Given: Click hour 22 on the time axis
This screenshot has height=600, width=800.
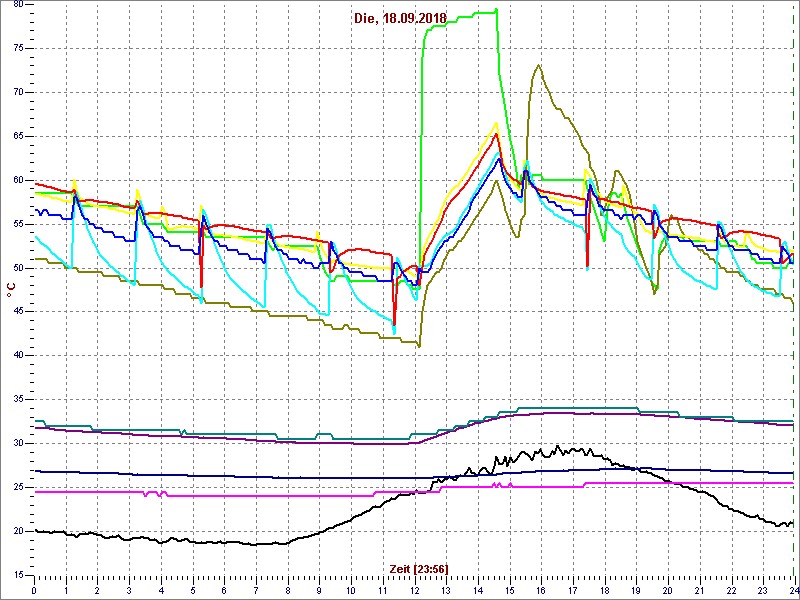Looking at the screenshot, I should click(730, 591).
